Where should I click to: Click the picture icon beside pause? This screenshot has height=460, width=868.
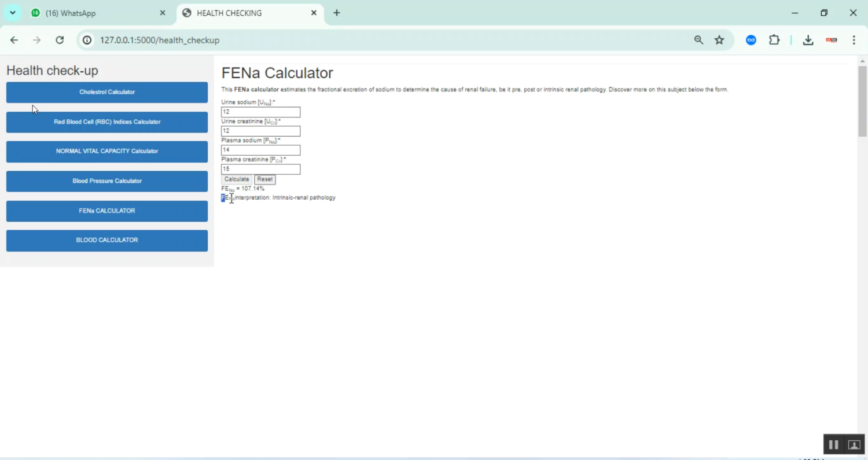point(854,444)
